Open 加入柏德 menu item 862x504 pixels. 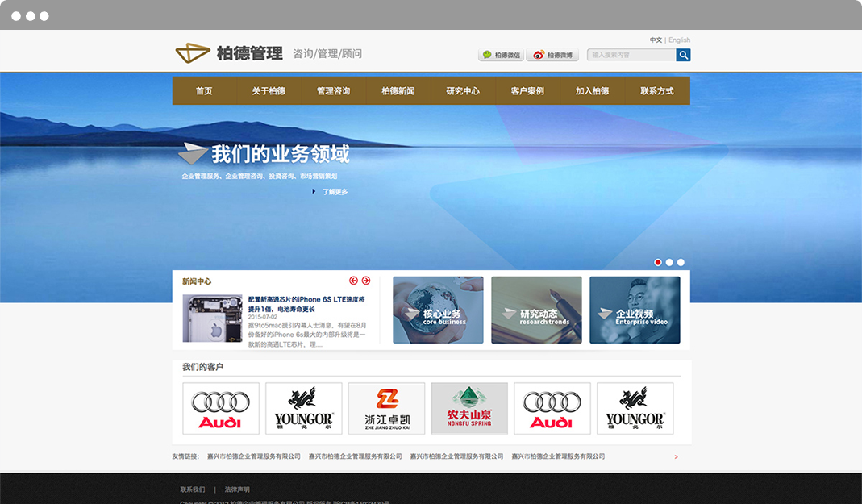(593, 90)
